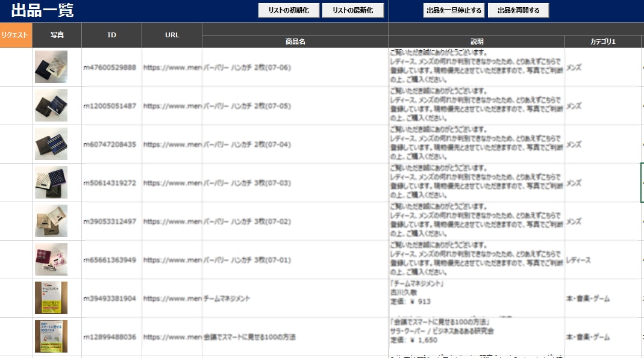The width and height of the screenshot is (644, 358).
Task: Open the thumbnail for item m60747208435
Action: click(x=51, y=144)
